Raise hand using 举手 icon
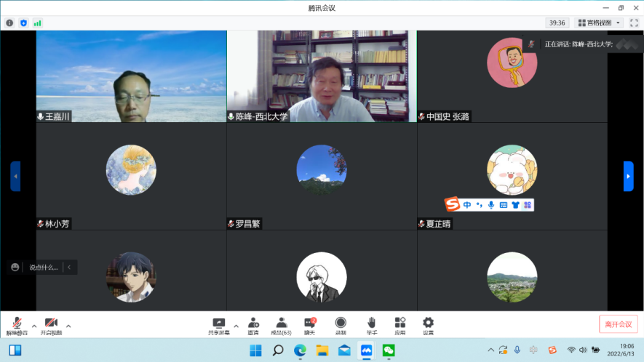Screen dimensions: 644x362 371,324
